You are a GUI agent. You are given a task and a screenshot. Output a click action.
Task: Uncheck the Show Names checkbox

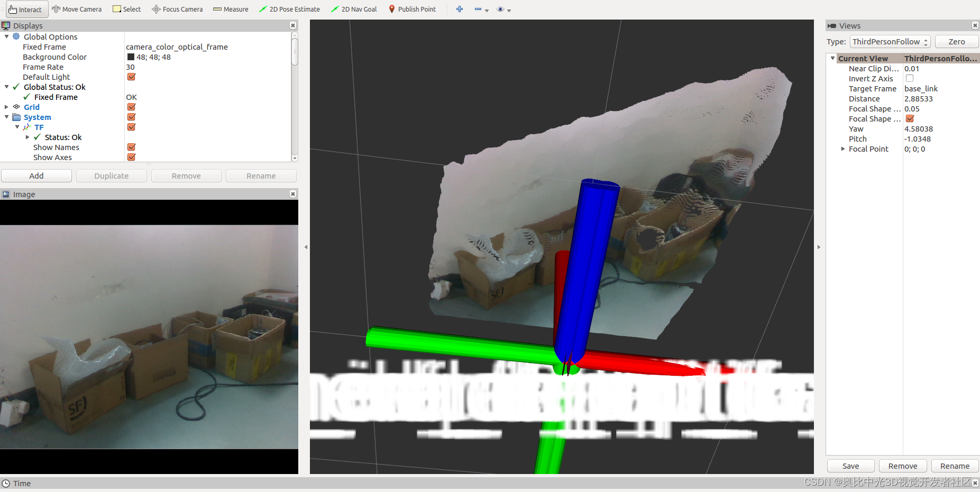[131, 147]
